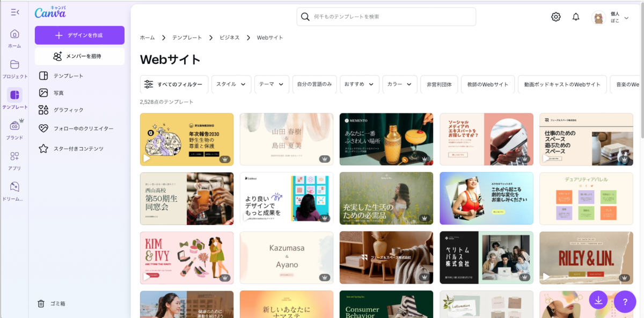Screen dimensions: 644x318
Task: Open ソーシャルメディアのエキスパート template
Action: [486, 139]
